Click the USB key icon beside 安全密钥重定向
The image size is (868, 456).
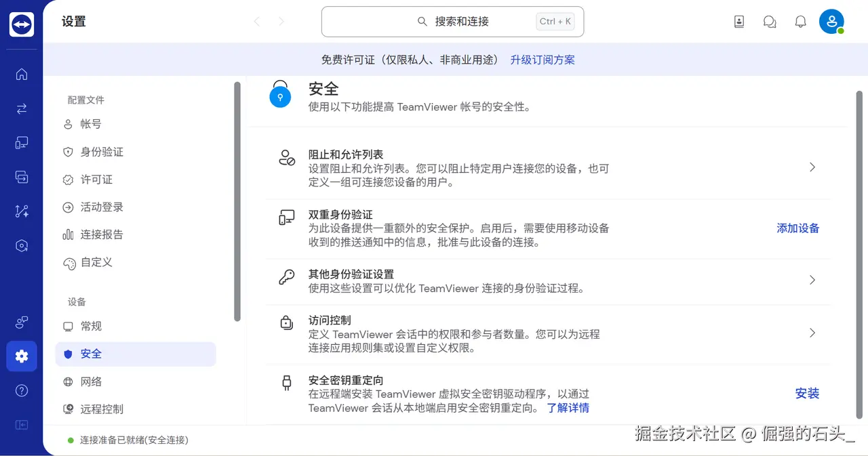(x=286, y=383)
